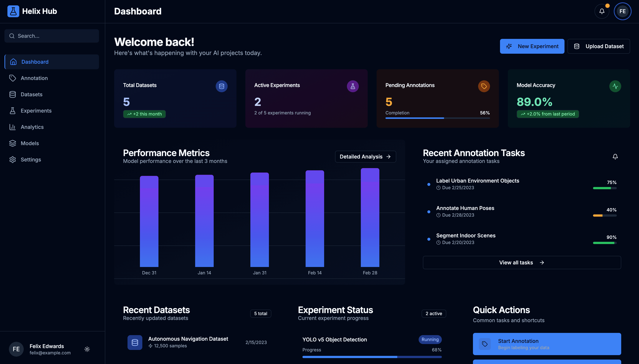Click inside the search field
Image resolution: width=639 pixels, height=364 pixels.
point(52,36)
